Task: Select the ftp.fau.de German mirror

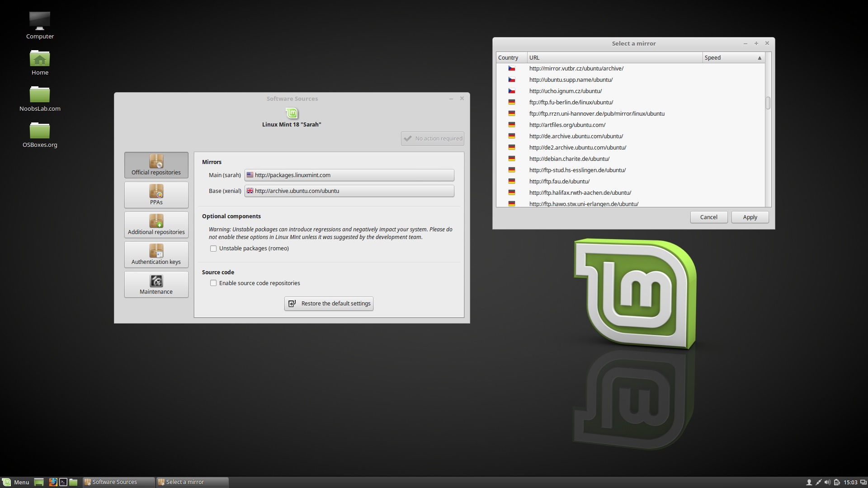Action: click(x=559, y=181)
